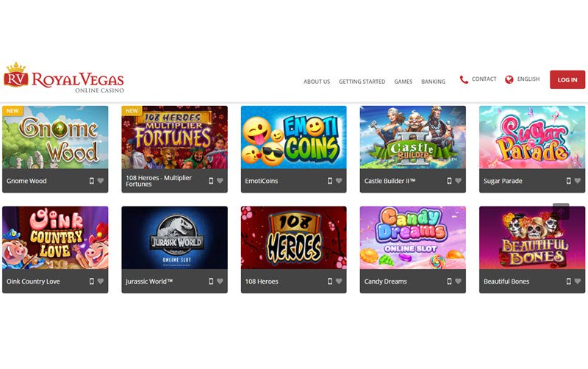The image size is (588, 369).
Task: Open the Oink Country Love game thumbnail
Action: click(55, 237)
